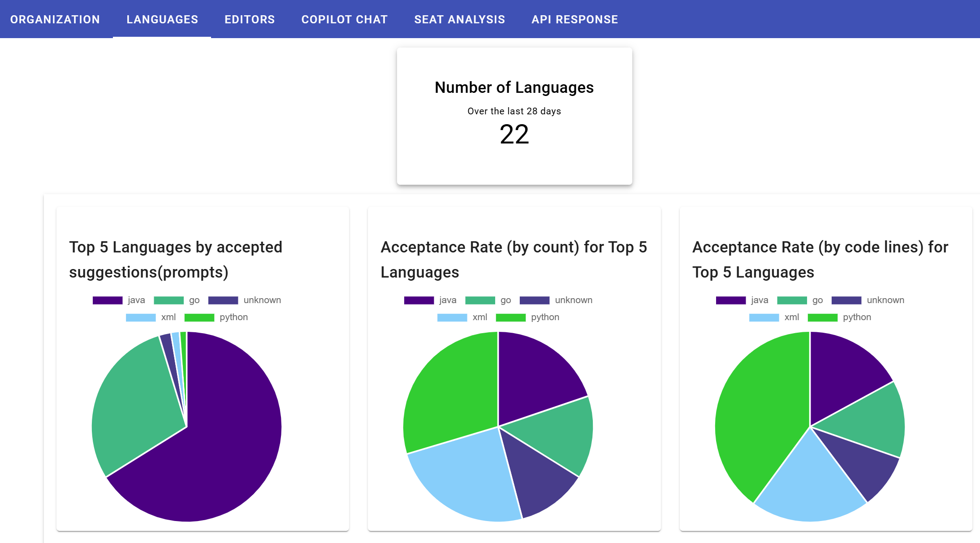The width and height of the screenshot is (980, 543).
Task: Click python slice in code lines pie
Action: tap(757, 417)
